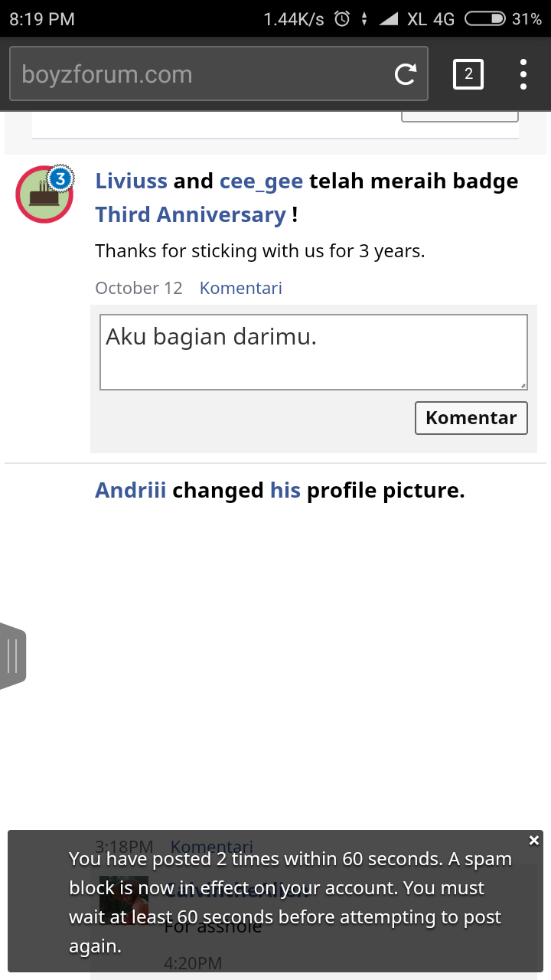Click Komentari link beside October 12
The image size is (551, 980).
[240, 288]
